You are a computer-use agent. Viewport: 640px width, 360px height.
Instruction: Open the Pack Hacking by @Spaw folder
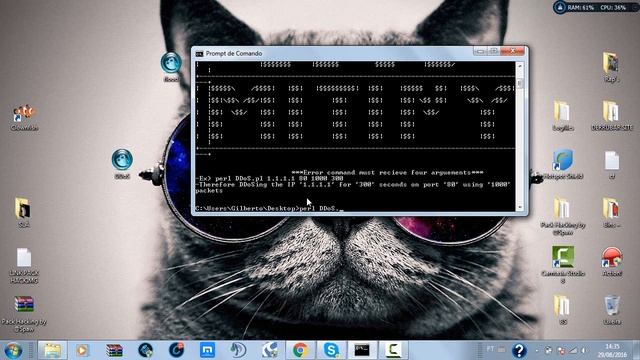tap(563, 217)
